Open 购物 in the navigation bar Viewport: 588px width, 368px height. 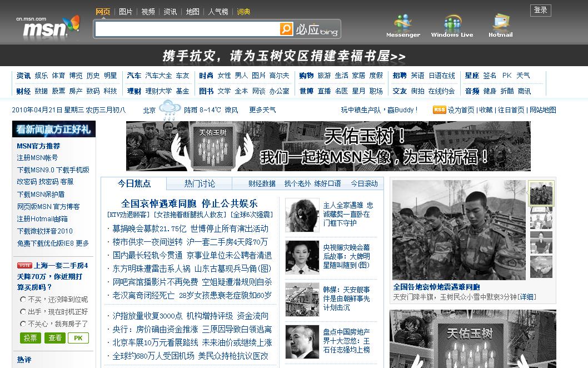306,76
